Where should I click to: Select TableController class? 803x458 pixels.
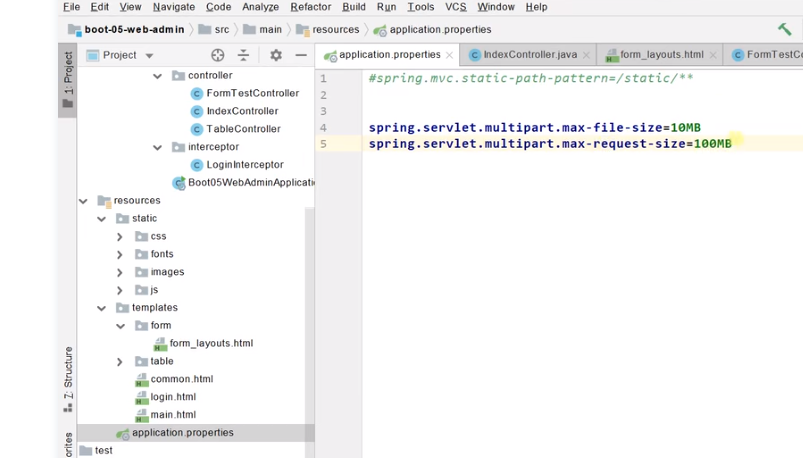click(236, 129)
